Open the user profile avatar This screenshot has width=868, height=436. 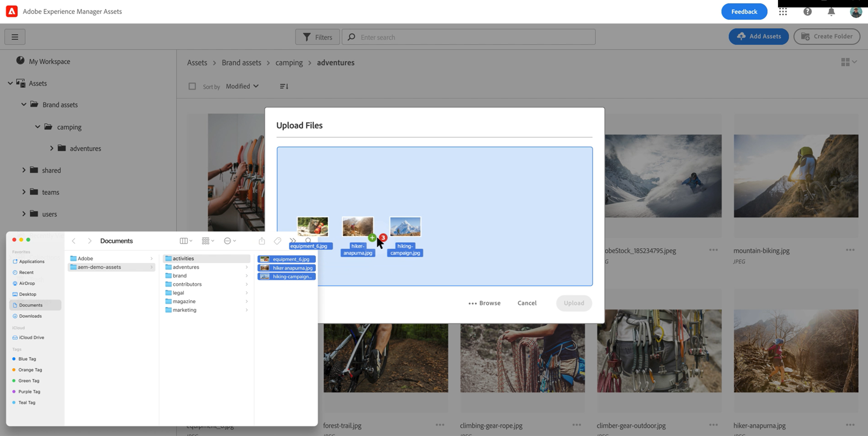click(x=856, y=11)
